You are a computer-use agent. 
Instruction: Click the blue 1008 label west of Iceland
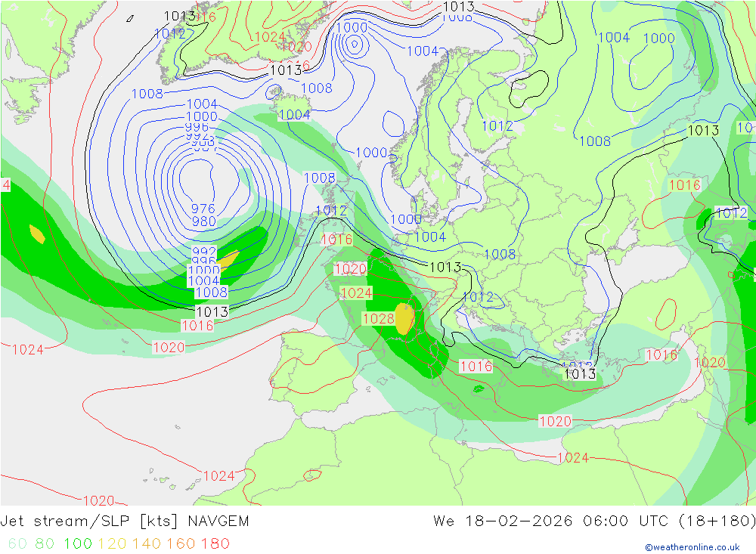(147, 94)
